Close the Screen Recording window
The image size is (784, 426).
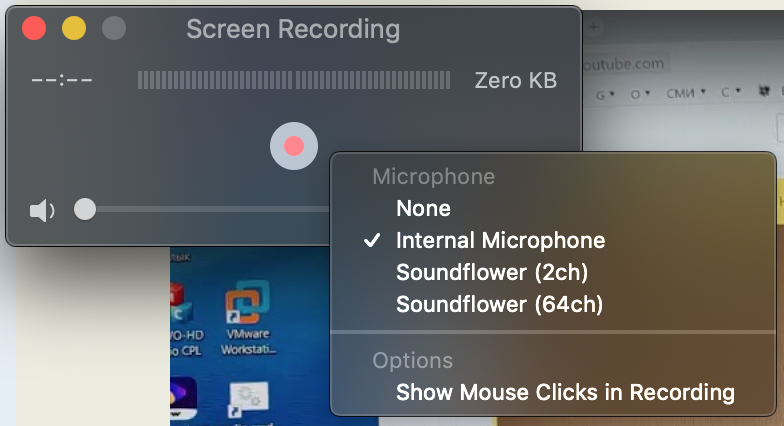click(x=34, y=28)
